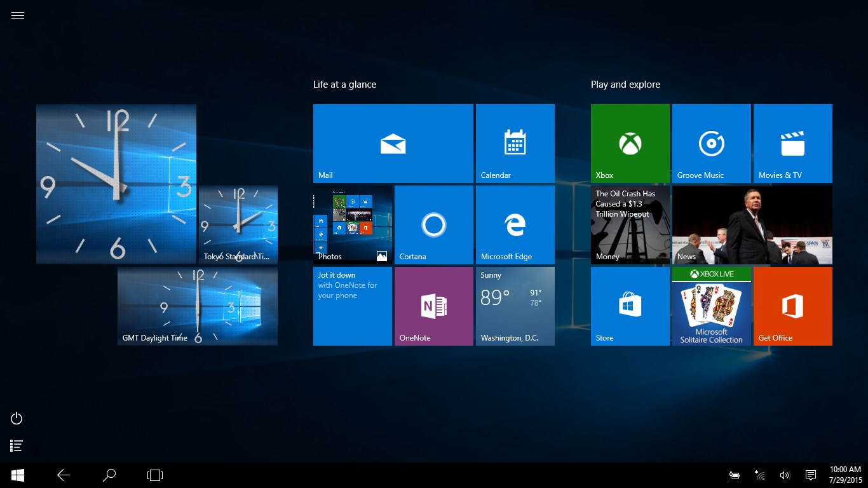Open the Mail app tile

click(393, 143)
